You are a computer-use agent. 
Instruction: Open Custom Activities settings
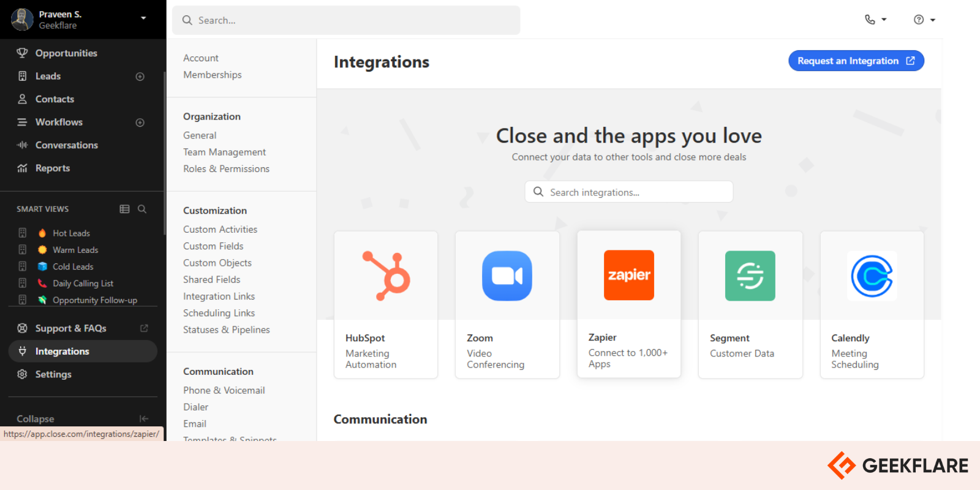pyautogui.click(x=220, y=229)
